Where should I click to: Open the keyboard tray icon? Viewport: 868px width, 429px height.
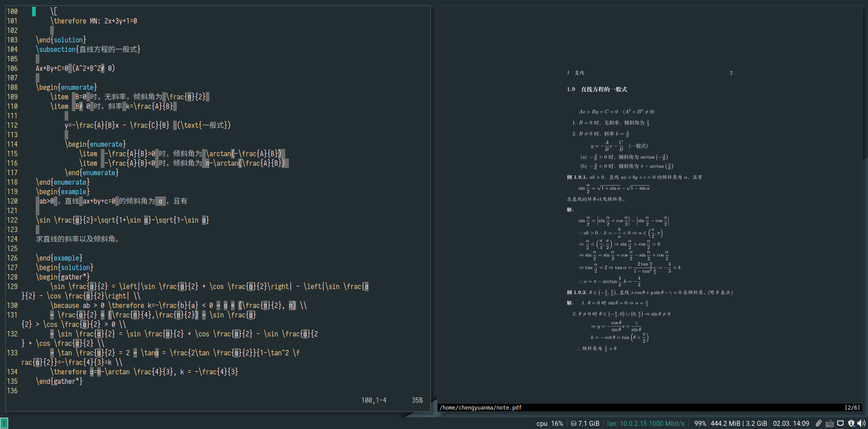pos(830,424)
